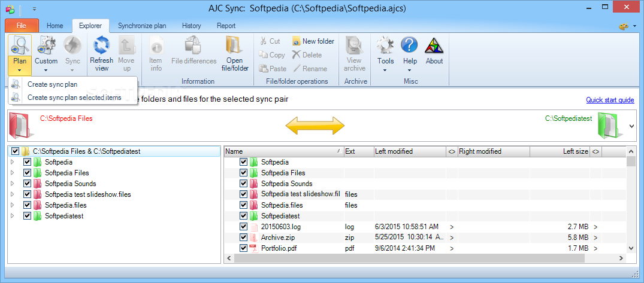The image size is (644, 283).
Task: Click Refresh view icon
Action: tap(101, 45)
